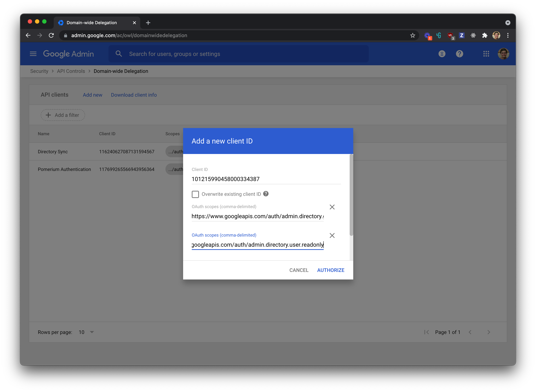Click the help icon beside Overwrite existing client ID
The image size is (536, 392).
pyautogui.click(x=266, y=194)
